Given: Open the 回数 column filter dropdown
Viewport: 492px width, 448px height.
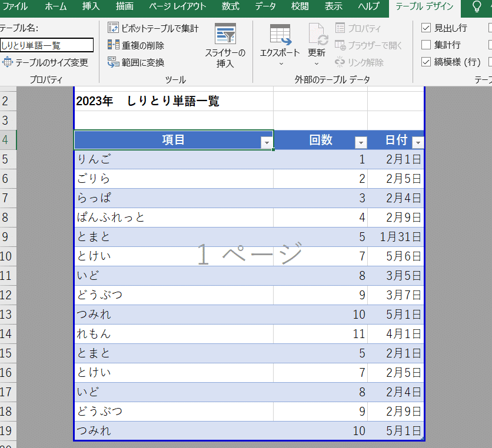Looking at the screenshot, I should pos(361,143).
